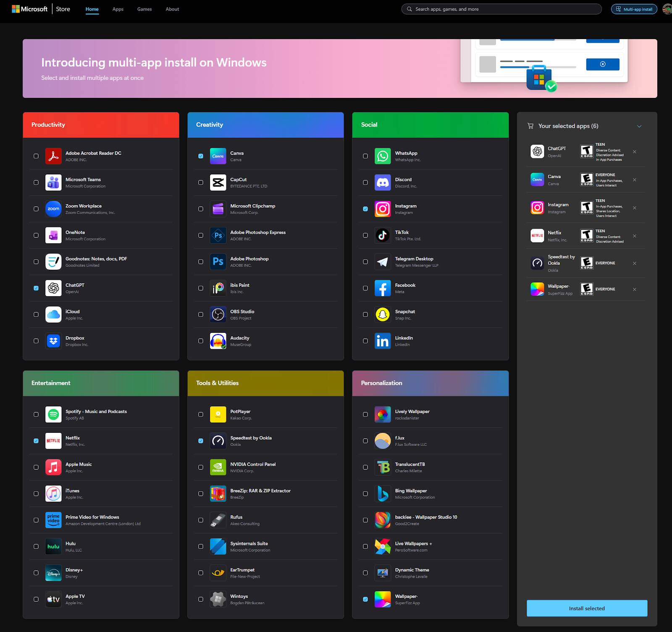Open the Apps tab

pyautogui.click(x=118, y=9)
